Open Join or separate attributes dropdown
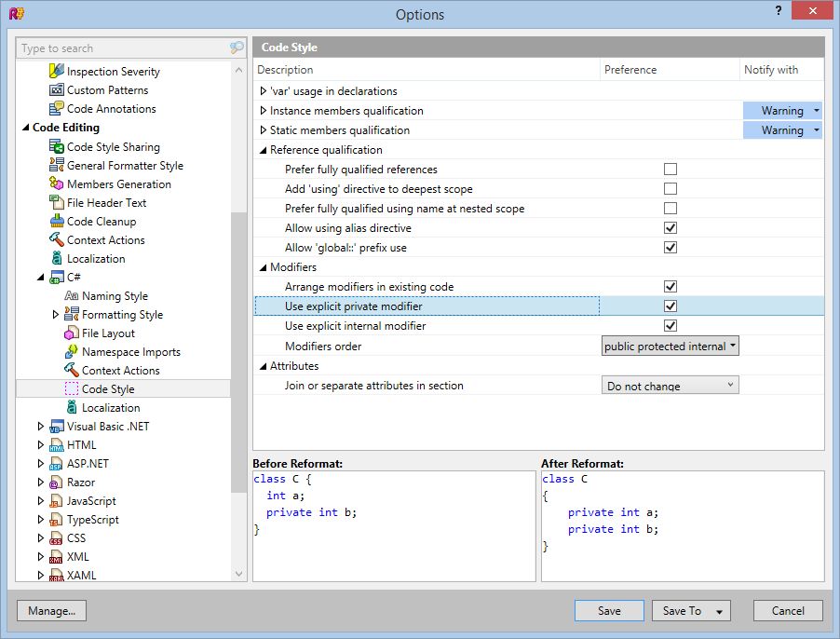Screen dimensions: 840x639 [670, 386]
